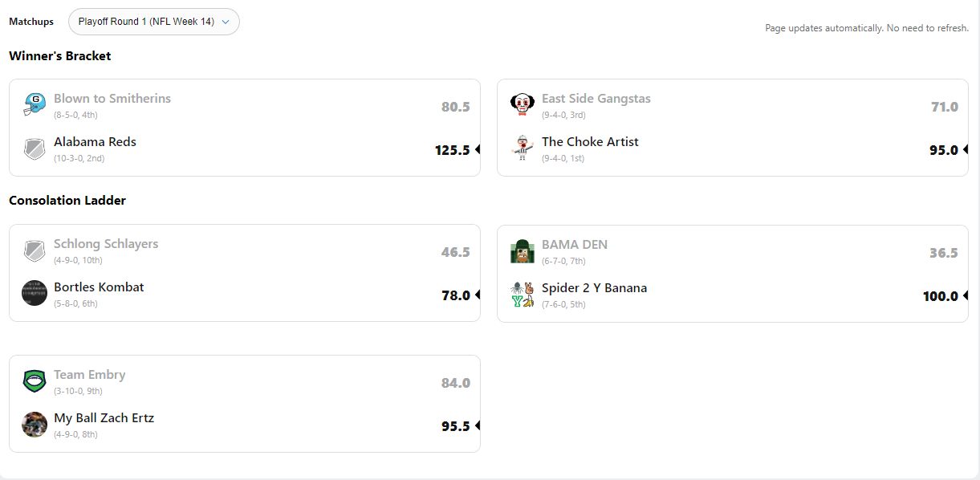Click Schlong Schlayers shield logo
Viewport: 980px width, 480px height.
[35, 250]
